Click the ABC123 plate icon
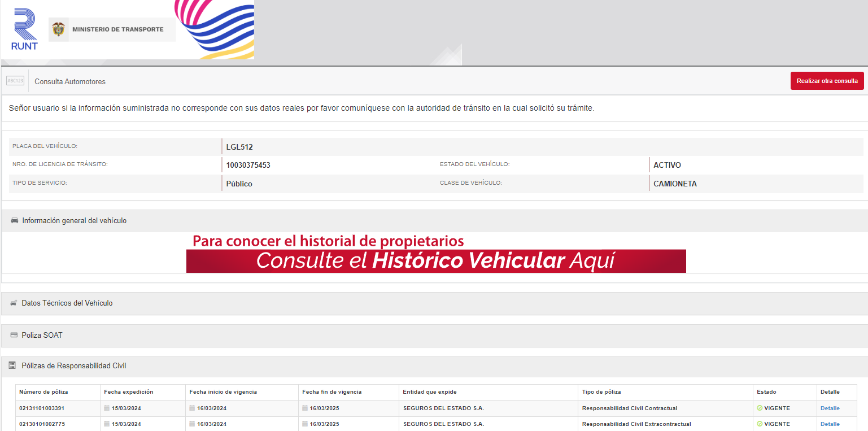This screenshot has width=868, height=431. pos(15,81)
